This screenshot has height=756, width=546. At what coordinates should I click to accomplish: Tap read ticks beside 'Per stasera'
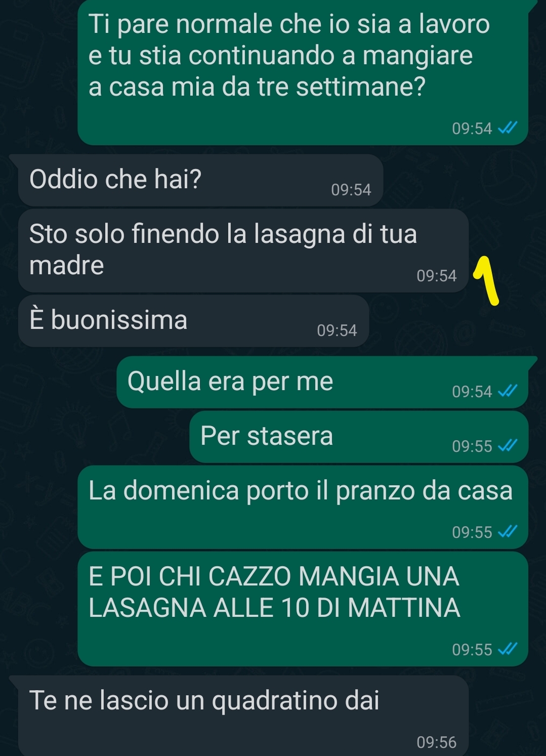tap(508, 446)
